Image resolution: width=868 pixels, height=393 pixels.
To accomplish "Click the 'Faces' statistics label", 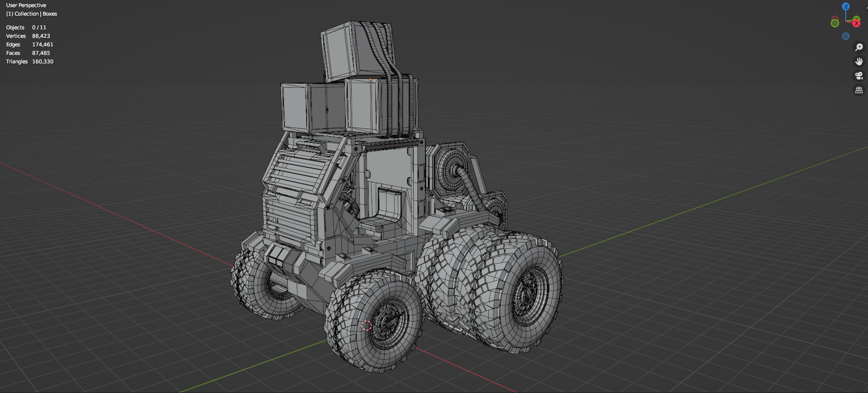I will point(13,53).
